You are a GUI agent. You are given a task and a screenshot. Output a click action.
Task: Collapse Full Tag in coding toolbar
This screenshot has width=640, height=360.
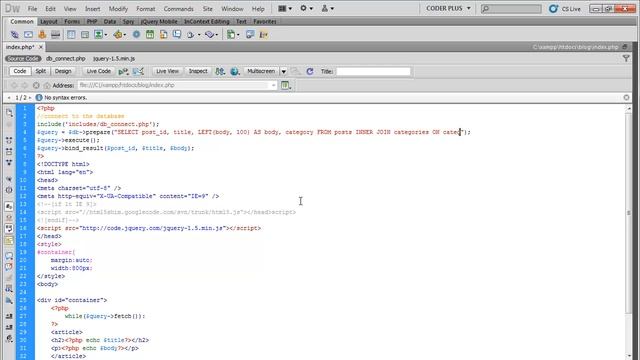(x=9, y=140)
